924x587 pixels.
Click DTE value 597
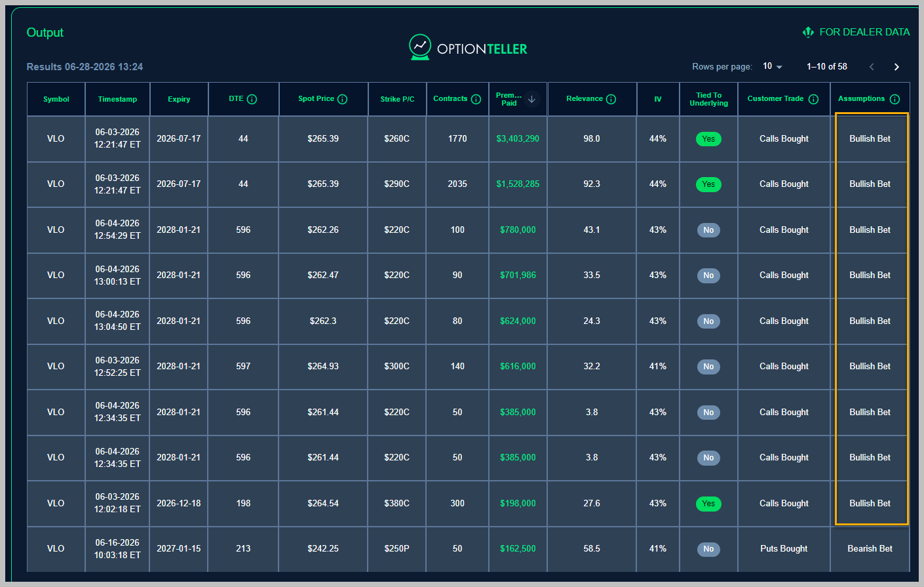[x=243, y=366]
